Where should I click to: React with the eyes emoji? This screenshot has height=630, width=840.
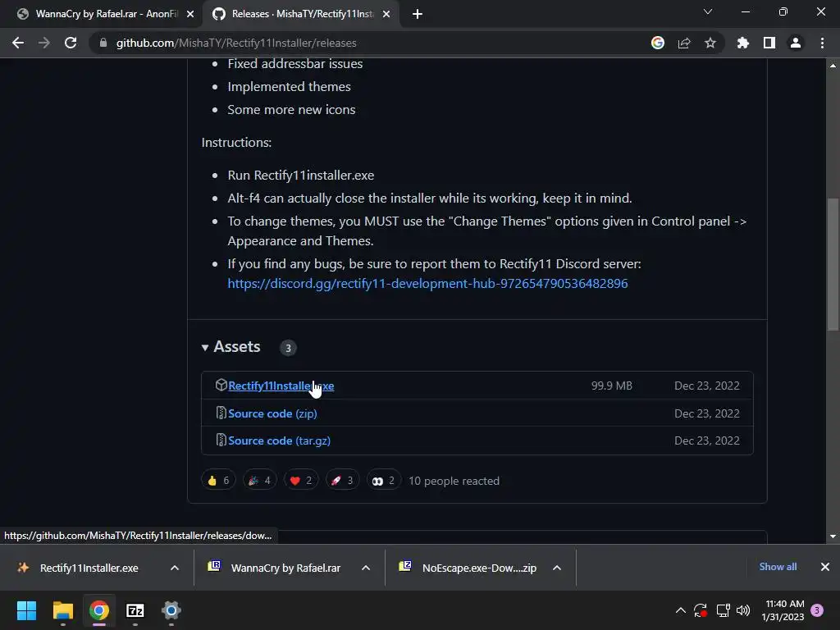(384, 481)
